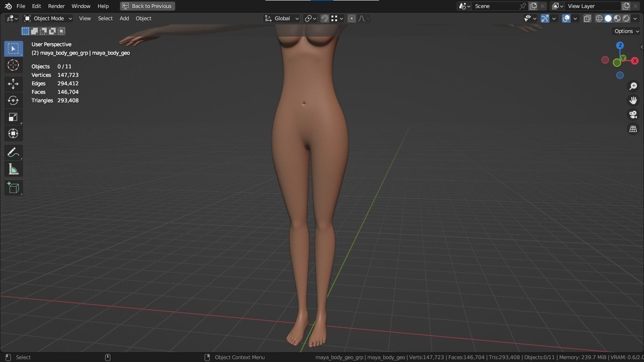Expand the Options dropdown
Image resolution: width=644 pixels, height=362 pixels.
pos(627,31)
